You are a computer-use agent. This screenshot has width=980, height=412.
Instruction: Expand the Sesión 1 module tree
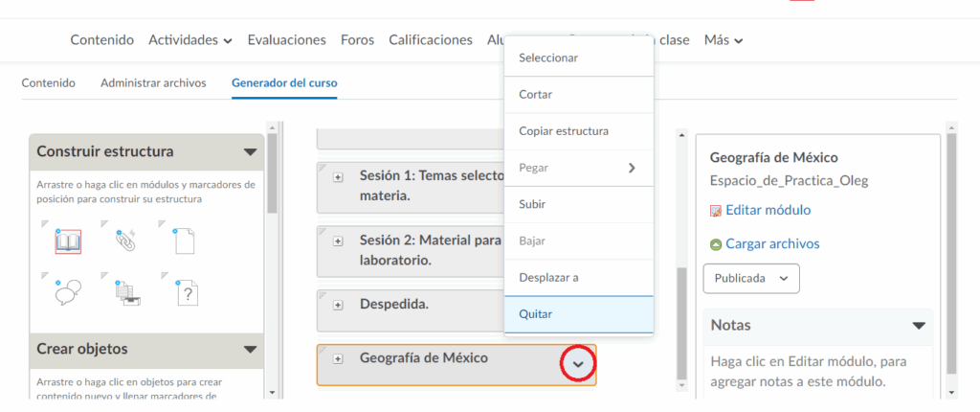[x=338, y=177]
